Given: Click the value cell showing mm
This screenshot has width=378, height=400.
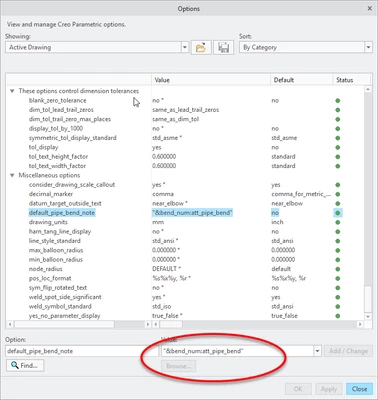Looking at the screenshot, I should [x=158, y=222].
